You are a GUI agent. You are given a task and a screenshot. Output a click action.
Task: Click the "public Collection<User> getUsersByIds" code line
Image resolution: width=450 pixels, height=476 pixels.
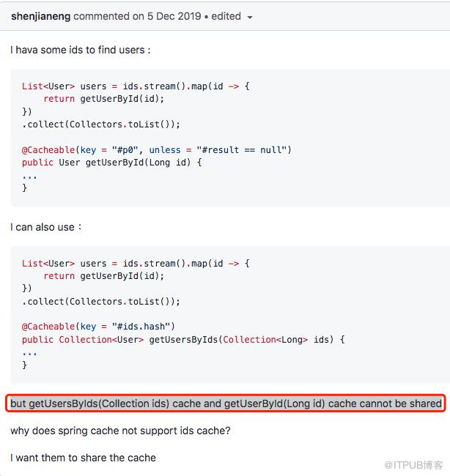click(183, 339)
